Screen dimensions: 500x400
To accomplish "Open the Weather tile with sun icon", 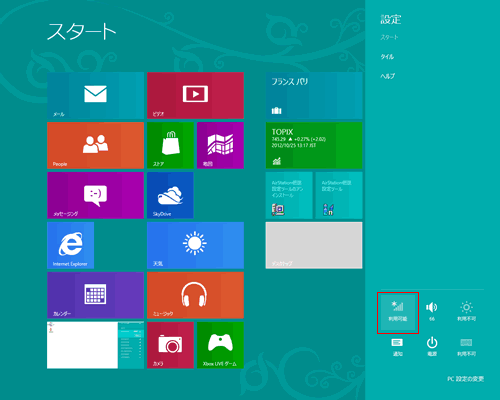I will click(195, 245).
